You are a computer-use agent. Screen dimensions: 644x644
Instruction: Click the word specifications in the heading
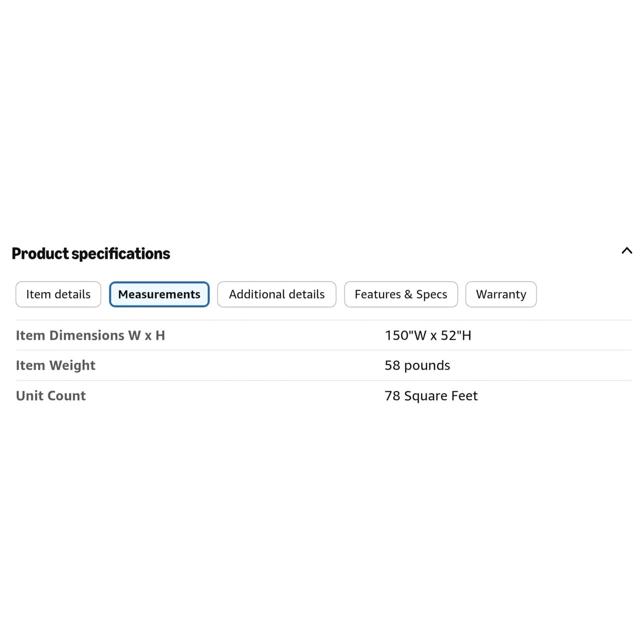121,254
